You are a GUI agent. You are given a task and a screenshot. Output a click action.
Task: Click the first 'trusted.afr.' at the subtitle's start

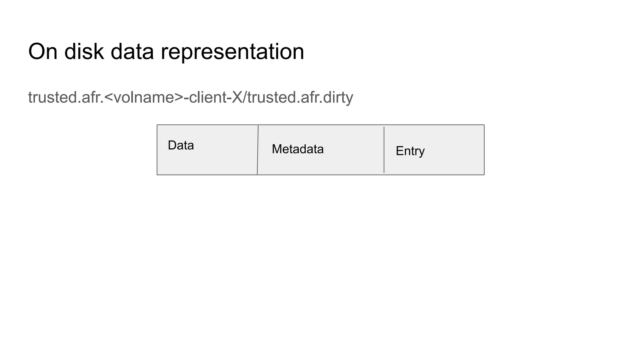[x=66, y=97]
